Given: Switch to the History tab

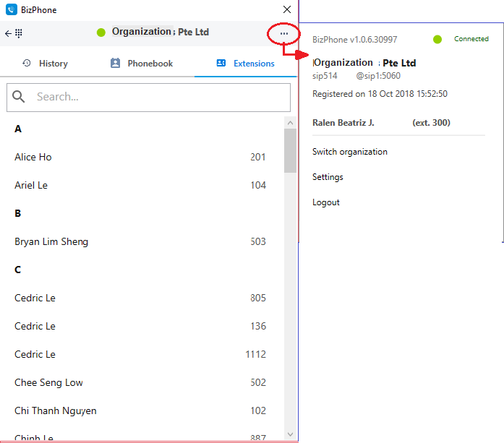Looking at the screenshot, I should [45, 64].
